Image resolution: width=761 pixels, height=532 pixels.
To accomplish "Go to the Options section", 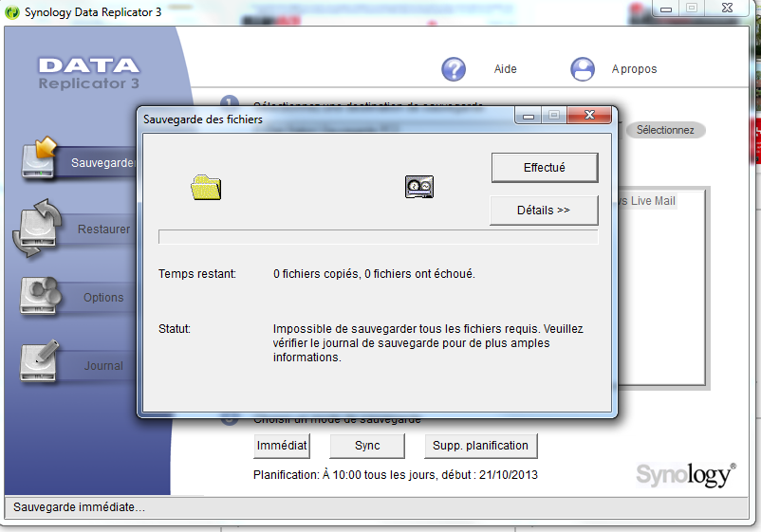I will point(103,297).
